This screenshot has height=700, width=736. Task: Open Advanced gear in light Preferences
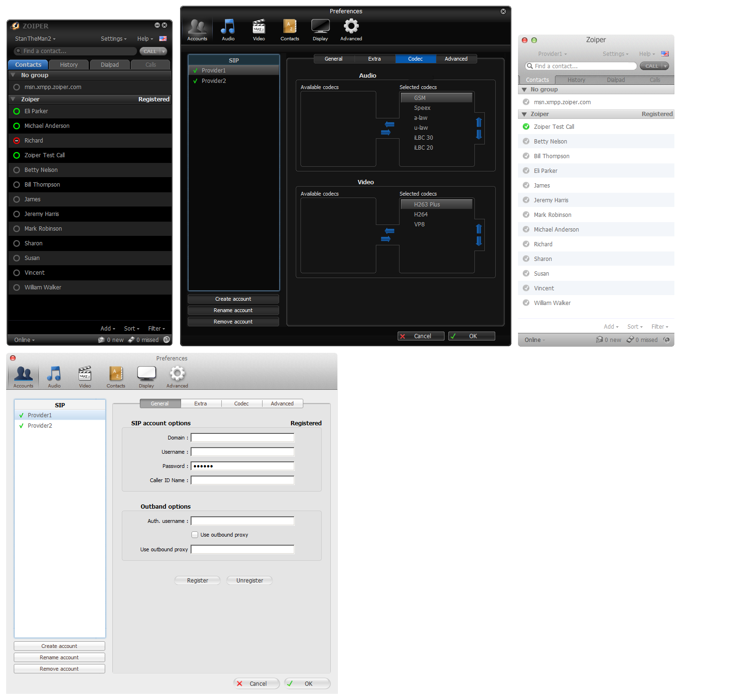coord(177,377)
